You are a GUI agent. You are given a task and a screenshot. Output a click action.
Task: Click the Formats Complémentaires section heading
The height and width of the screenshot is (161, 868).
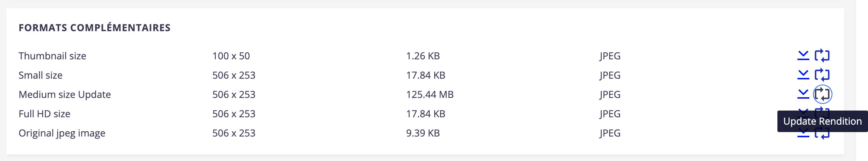(x=95, y=28)
